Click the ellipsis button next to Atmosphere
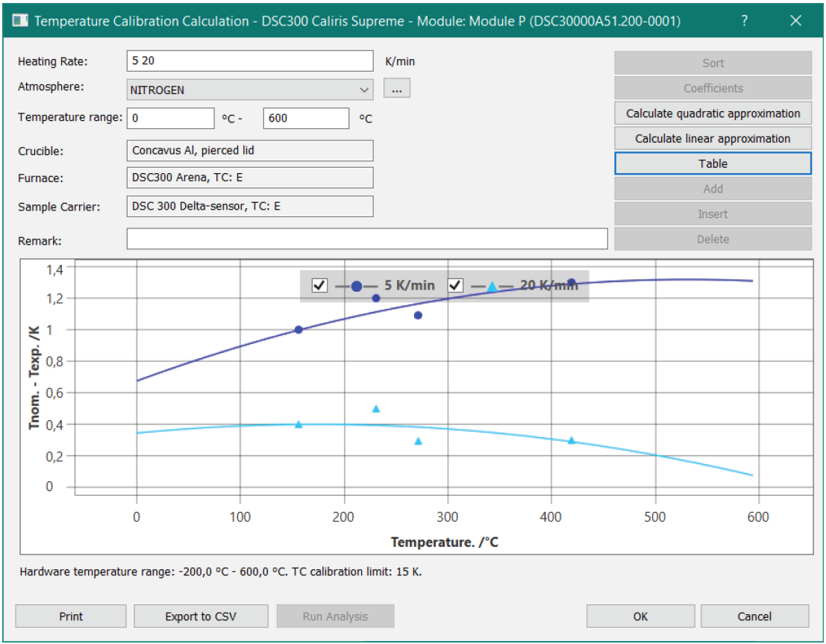826x644 pixels. pos(397,89)
